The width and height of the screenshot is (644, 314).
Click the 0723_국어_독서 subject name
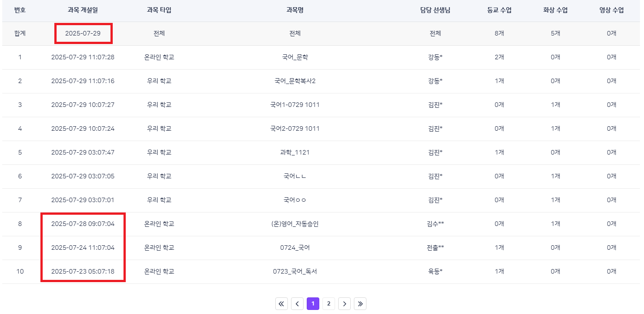click(295, 271)
